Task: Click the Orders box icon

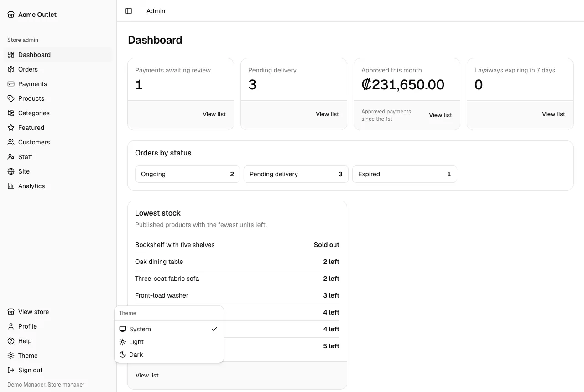Action: [11, 69]
